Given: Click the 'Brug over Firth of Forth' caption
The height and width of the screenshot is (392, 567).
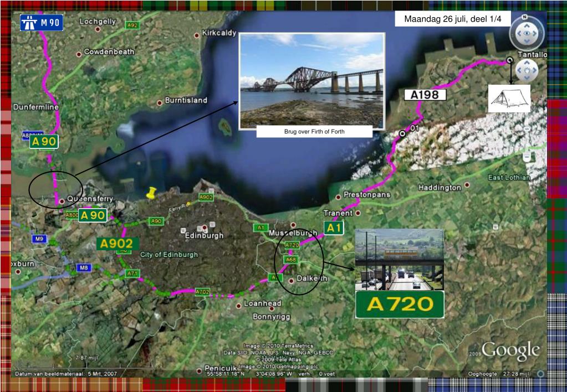Looking at the screenshot, I should point(314,132).
